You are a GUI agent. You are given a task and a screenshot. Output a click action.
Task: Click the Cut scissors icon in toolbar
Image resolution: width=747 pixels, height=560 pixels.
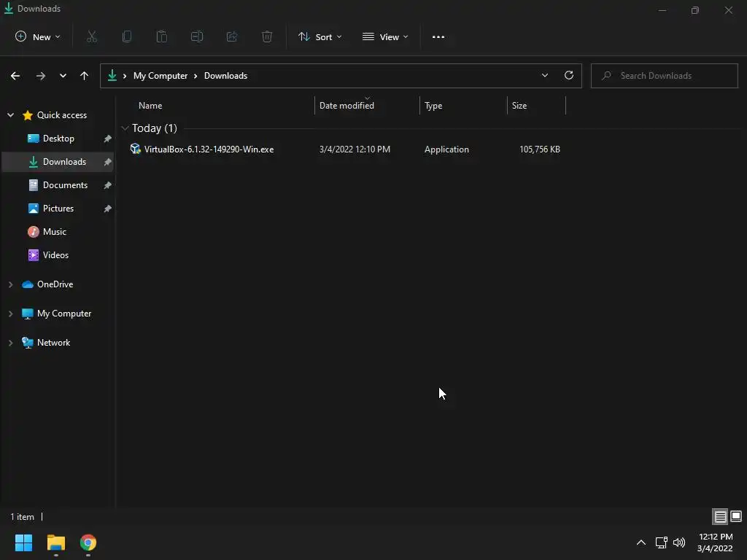[x=92, y=36]
